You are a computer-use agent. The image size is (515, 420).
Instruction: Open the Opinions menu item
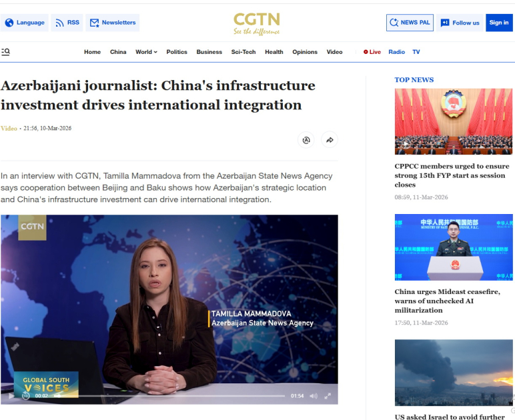tap(305, 52)
